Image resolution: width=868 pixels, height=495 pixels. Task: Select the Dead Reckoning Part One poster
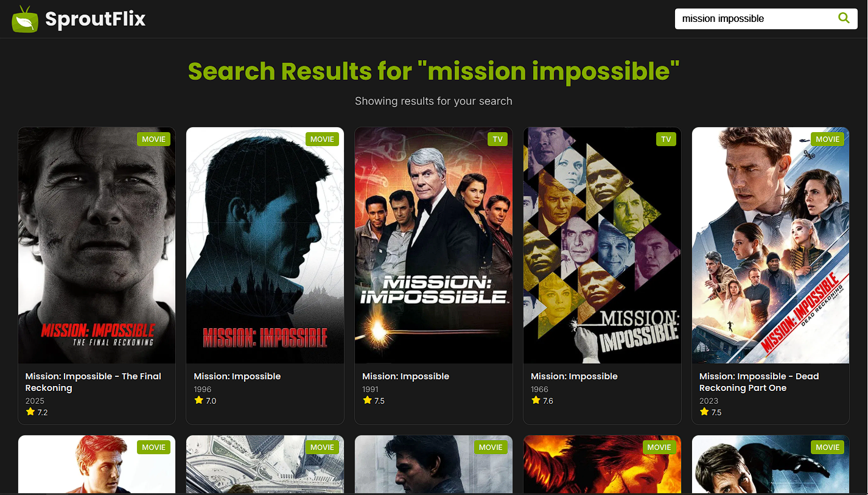(771, 245)
